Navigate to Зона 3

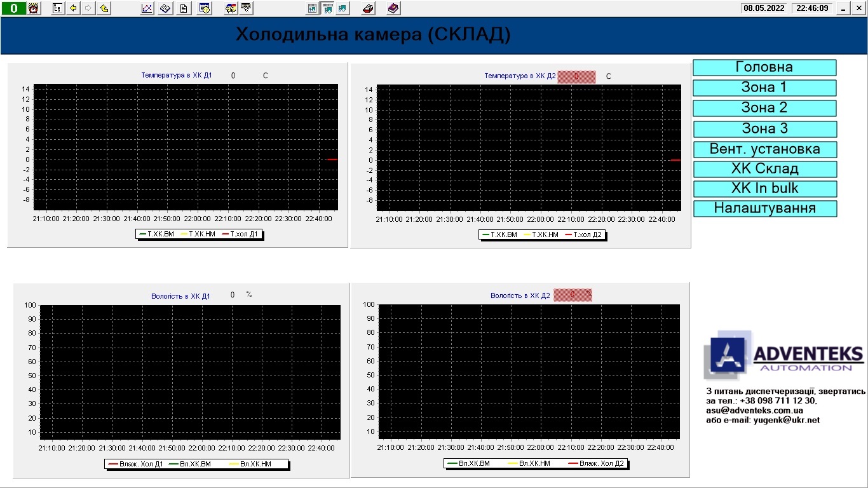(x=764, y=129)
